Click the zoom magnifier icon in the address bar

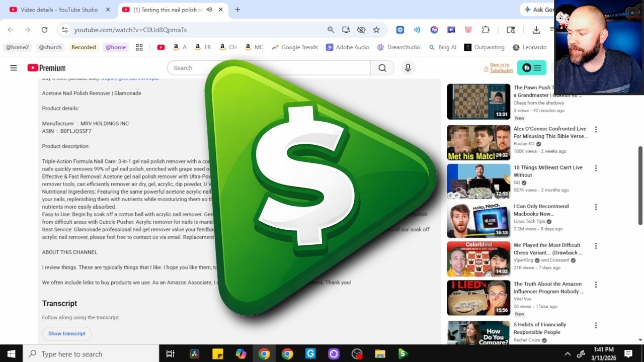click(x=331, y=30)
